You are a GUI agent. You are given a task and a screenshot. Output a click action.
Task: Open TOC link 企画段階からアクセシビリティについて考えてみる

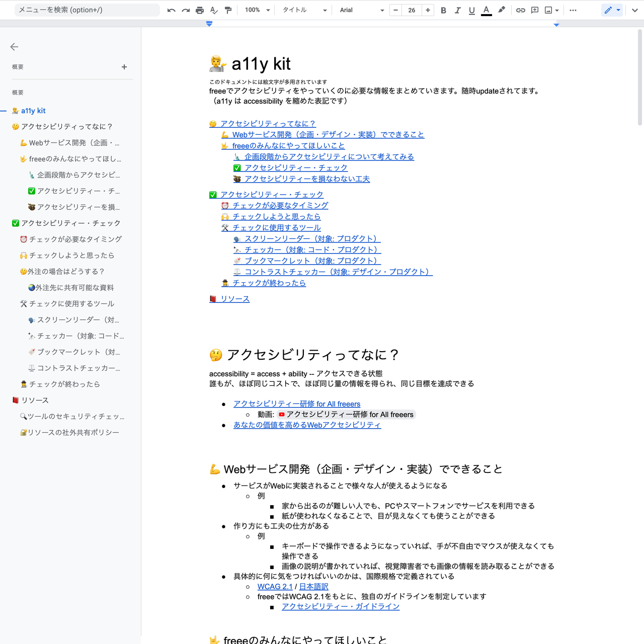pos(324,157)
